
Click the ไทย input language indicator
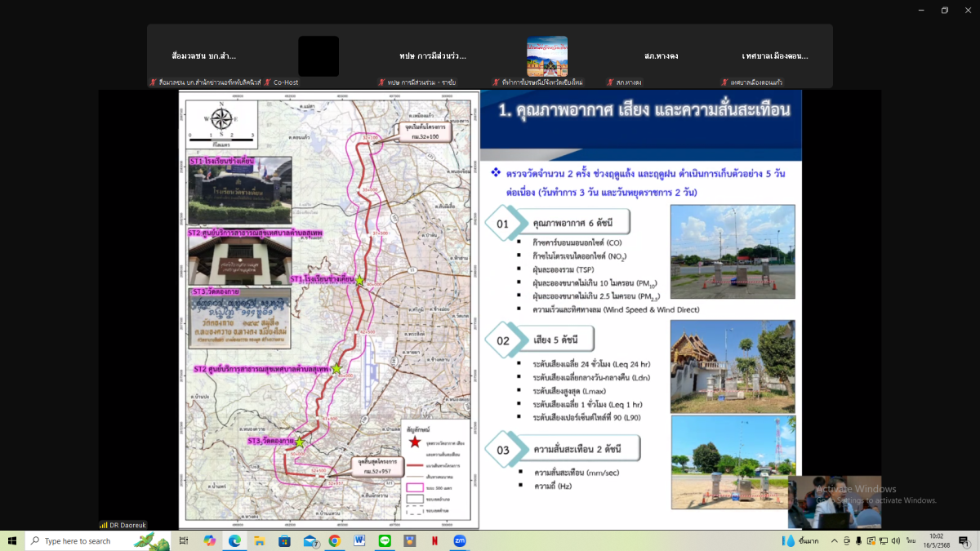911,540
